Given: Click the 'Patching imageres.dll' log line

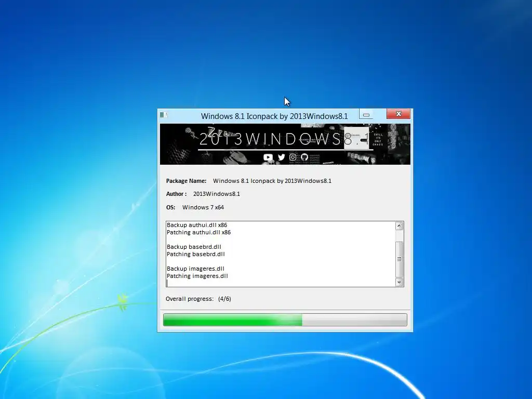Looking at the screenshot, I should point(197,276).
